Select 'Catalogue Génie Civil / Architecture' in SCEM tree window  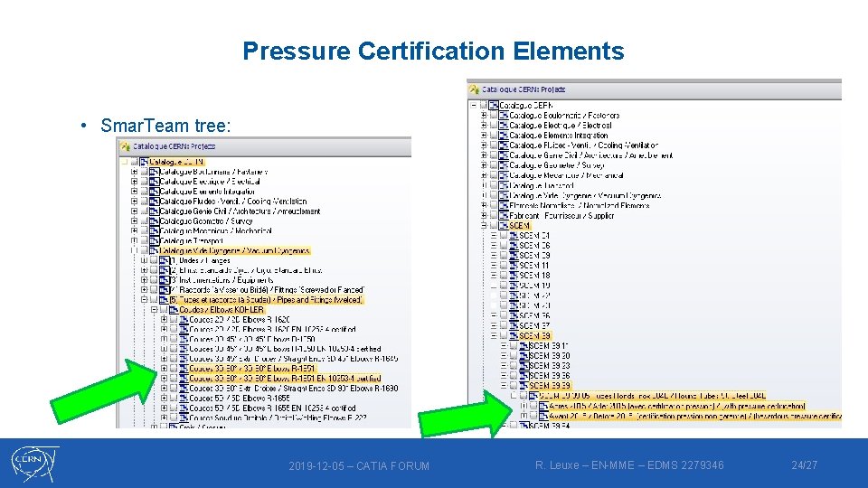point(591,155)
